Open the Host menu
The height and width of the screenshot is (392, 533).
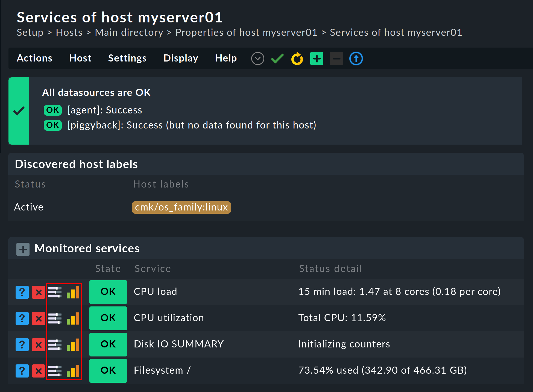coord(80,58)
